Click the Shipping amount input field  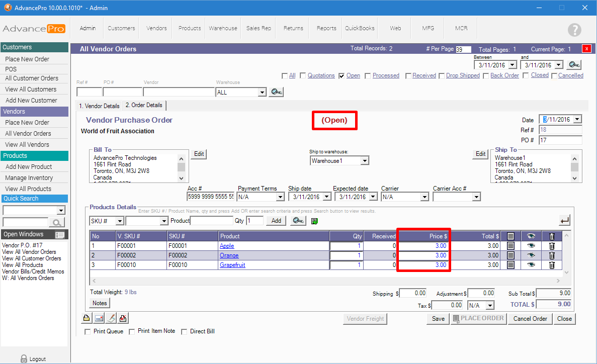click(x=413, y=293)
